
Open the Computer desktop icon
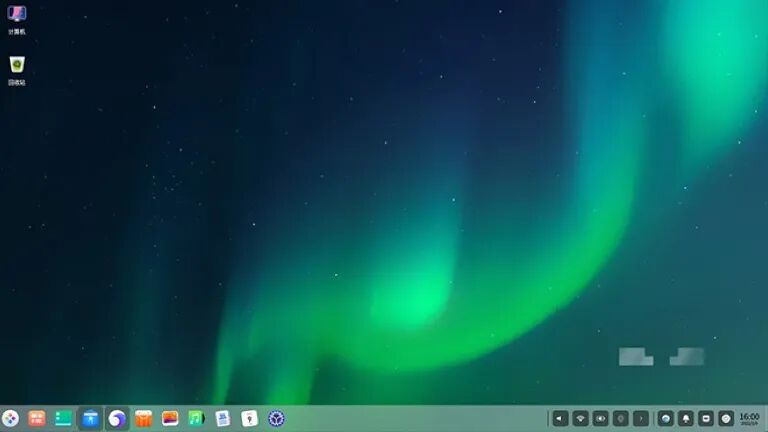pyautogui.click(x=17, y=15)
